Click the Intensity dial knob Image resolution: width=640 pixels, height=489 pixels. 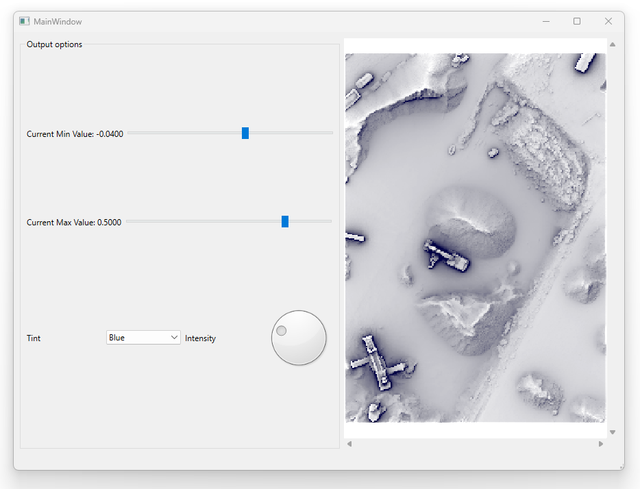(x=299, y=338)
